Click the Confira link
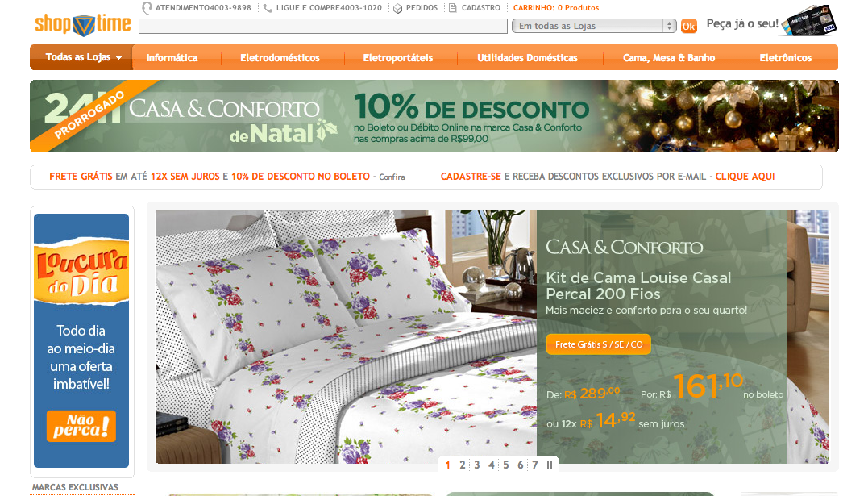This screenshot has width=868, height=496. point(392,177)
